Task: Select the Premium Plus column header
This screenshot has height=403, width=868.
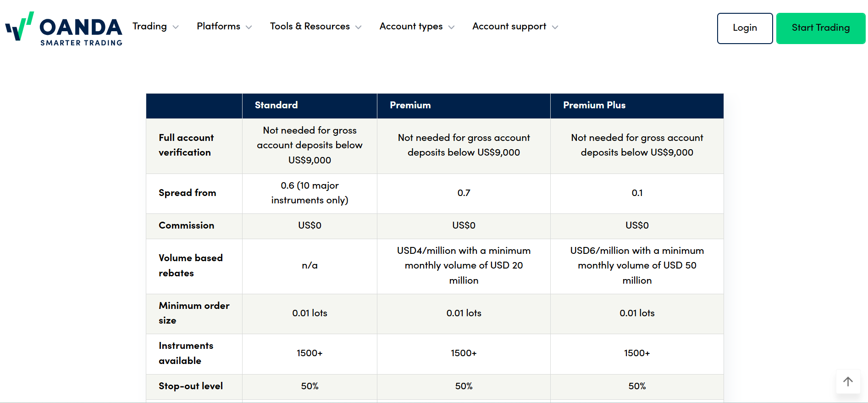Action: [x=637, y=106]
